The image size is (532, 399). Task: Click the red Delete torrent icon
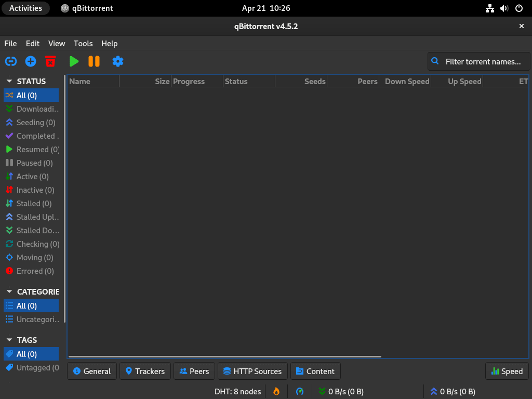[x=50, y=61]
